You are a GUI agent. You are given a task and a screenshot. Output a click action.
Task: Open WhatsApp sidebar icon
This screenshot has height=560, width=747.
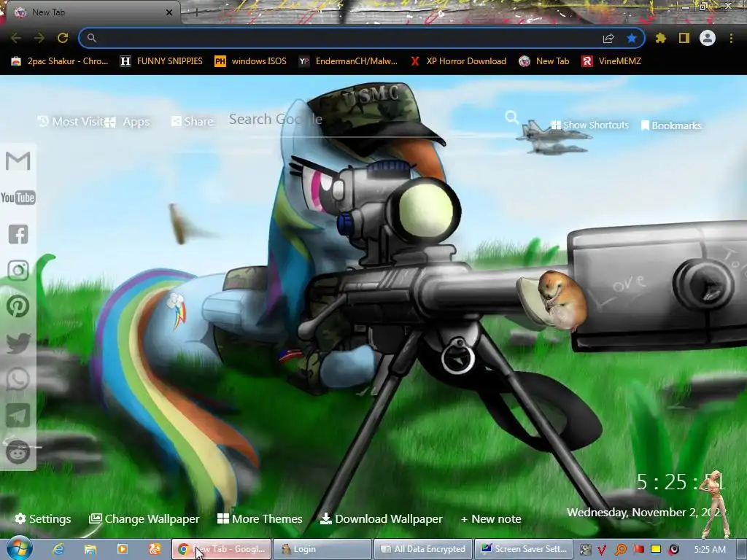coord(18,379)
